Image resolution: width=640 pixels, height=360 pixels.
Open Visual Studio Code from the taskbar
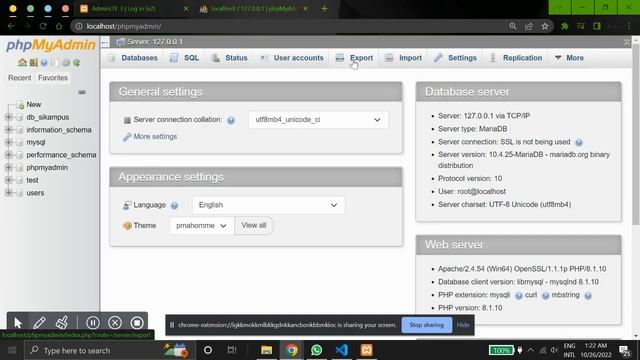coord(342,350)
